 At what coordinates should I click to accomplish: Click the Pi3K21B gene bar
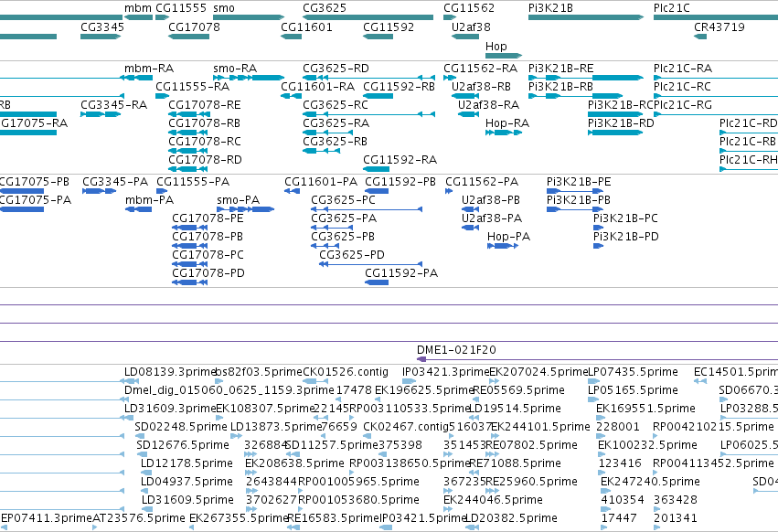(x=586, y=18)
